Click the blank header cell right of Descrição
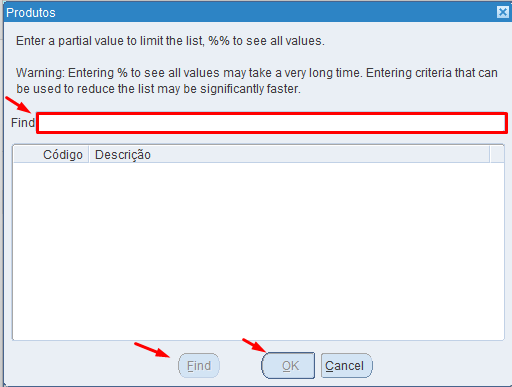 click(497, 155)
